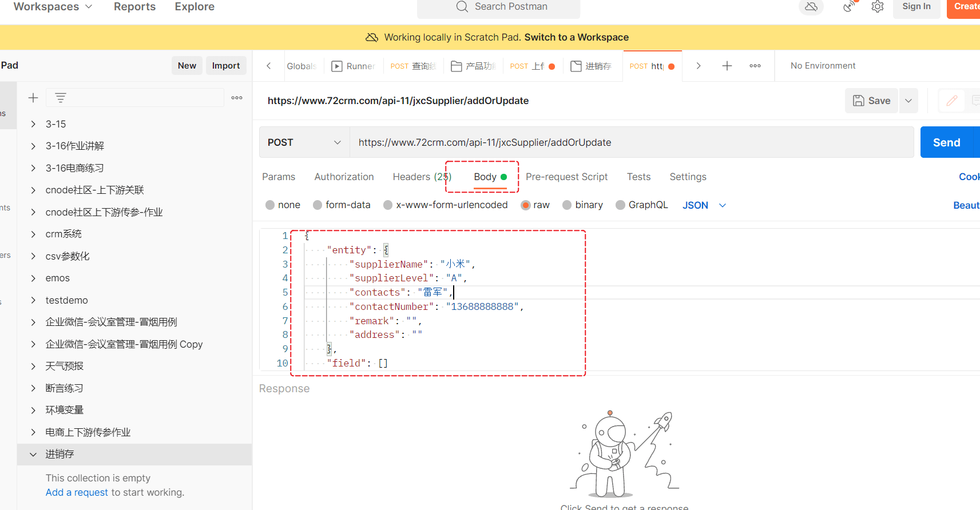The height and width of the screenshot is (510, 980).
Task: Click the offline cloud sync icon
Action: [811, 7]
